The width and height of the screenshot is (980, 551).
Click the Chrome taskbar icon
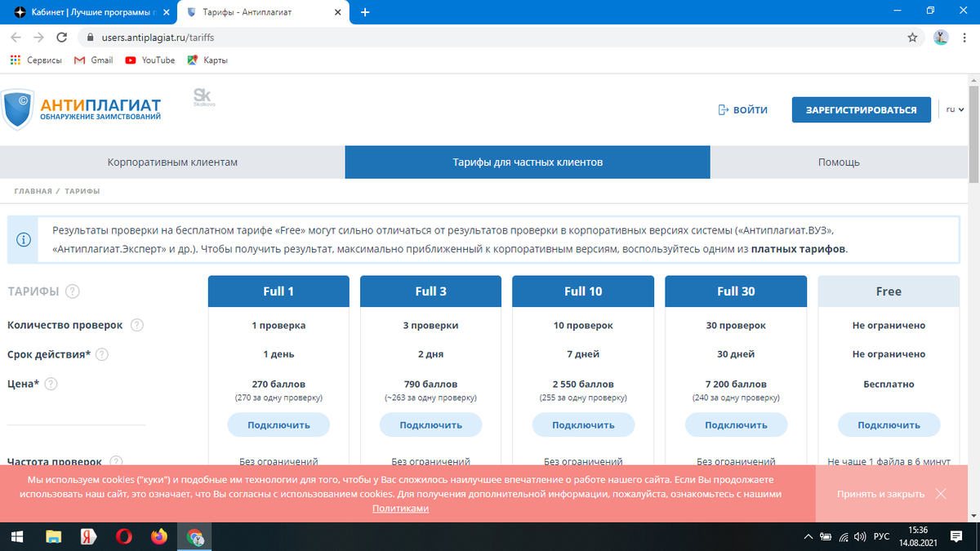(x=194, y=536)
